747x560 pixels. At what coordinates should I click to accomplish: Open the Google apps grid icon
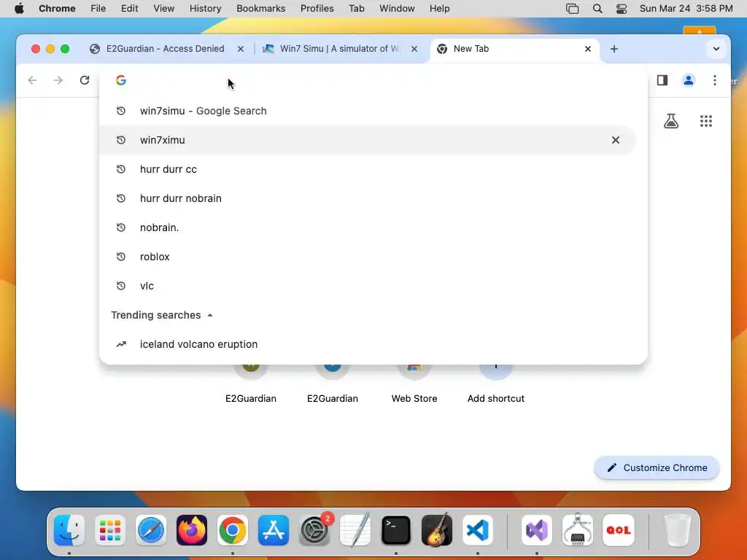click(706, 121)
